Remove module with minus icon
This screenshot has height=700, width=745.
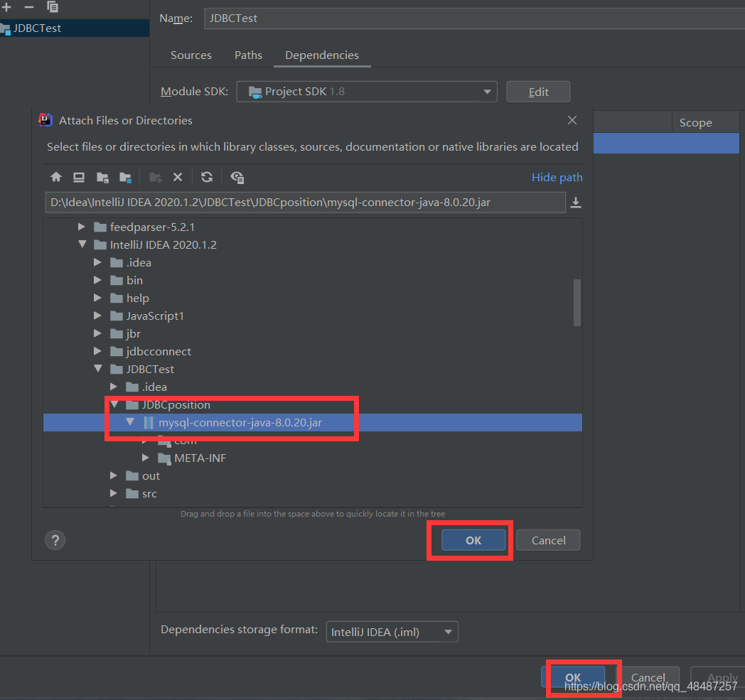tap(29, 7)
